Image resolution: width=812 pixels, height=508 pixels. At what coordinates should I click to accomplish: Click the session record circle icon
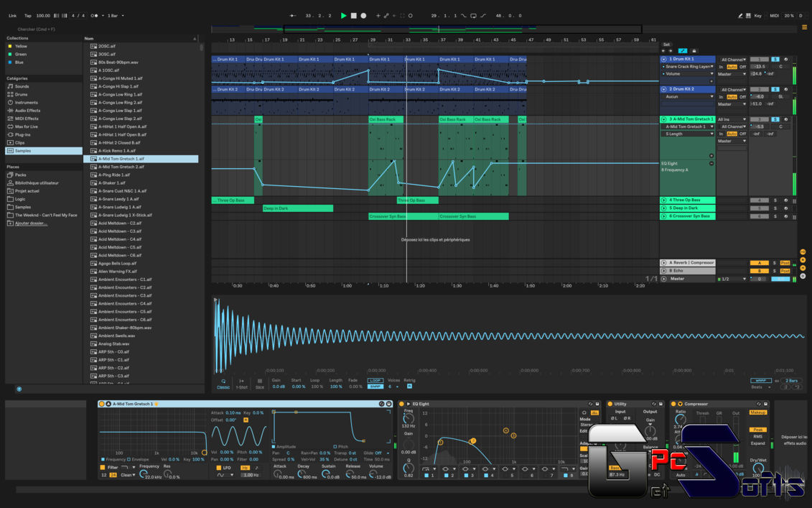pyautogui.click(x=410, y=16)
